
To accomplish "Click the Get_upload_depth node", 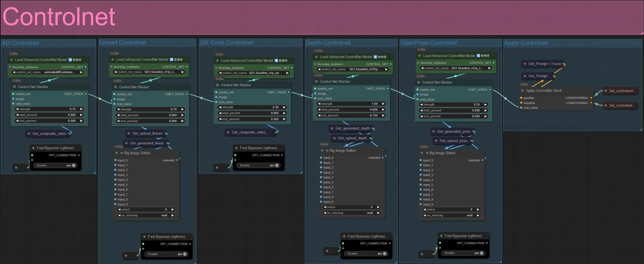I will coord(352,138).
